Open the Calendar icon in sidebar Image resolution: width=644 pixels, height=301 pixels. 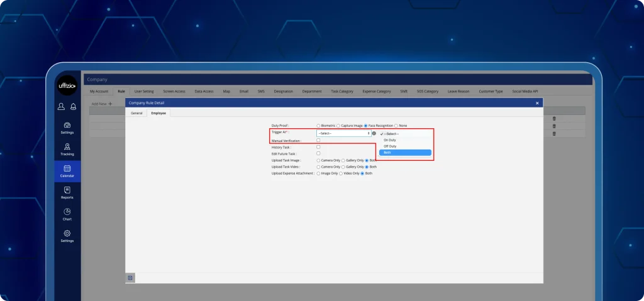coord(67,170)
